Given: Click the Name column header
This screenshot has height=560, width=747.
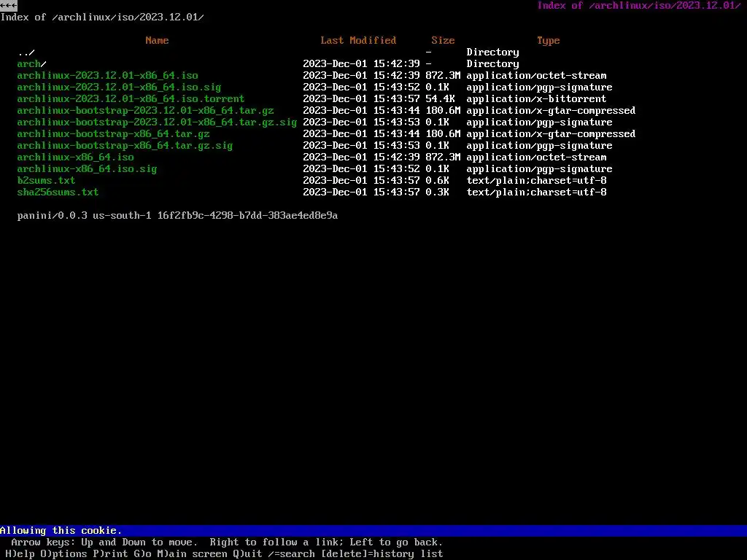Looking at the screenshot, I should point(158,41).
